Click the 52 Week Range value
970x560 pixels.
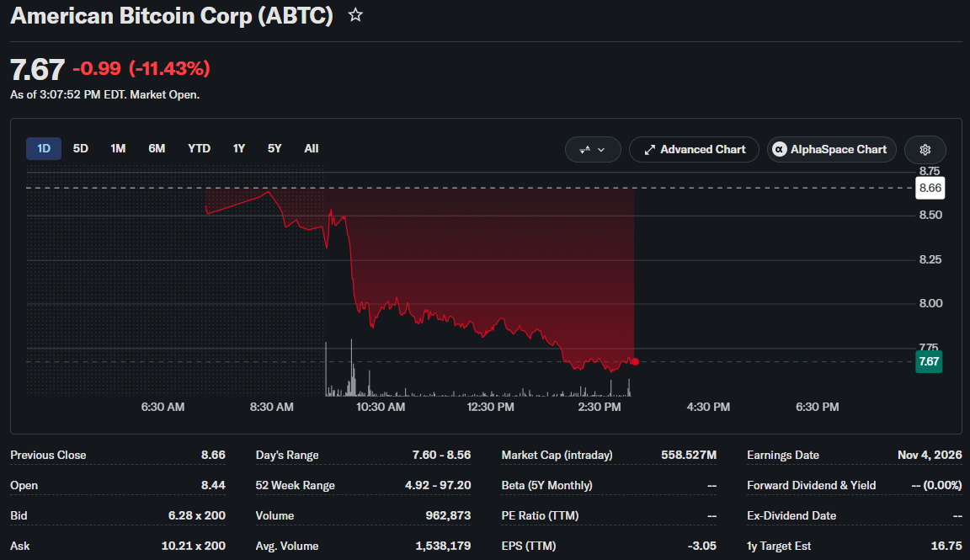tap(438, 485)
